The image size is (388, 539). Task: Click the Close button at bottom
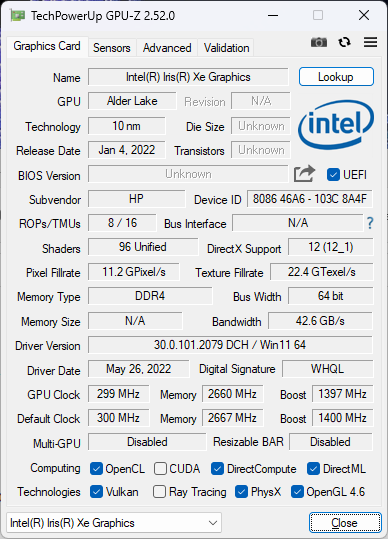tap(345, 523)
